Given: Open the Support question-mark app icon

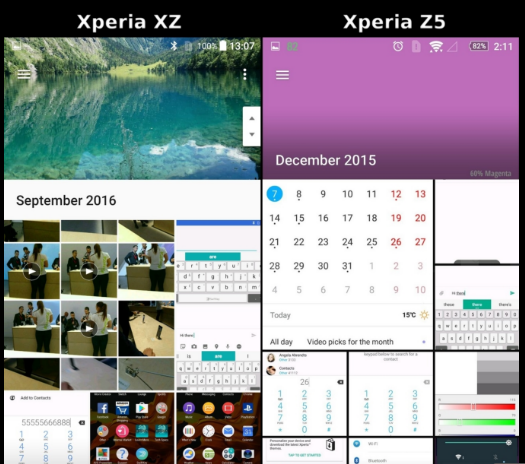Looking at the screenshot, I should click(122, 454).
